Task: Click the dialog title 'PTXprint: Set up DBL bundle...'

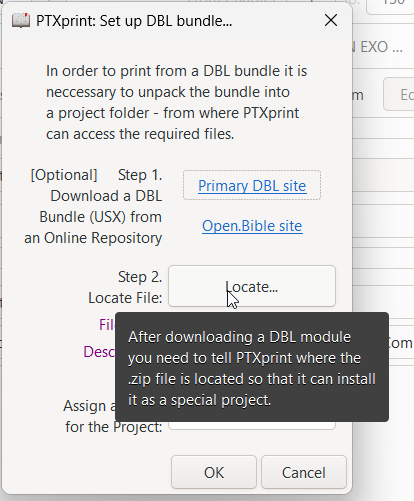Action: point(134,21)
